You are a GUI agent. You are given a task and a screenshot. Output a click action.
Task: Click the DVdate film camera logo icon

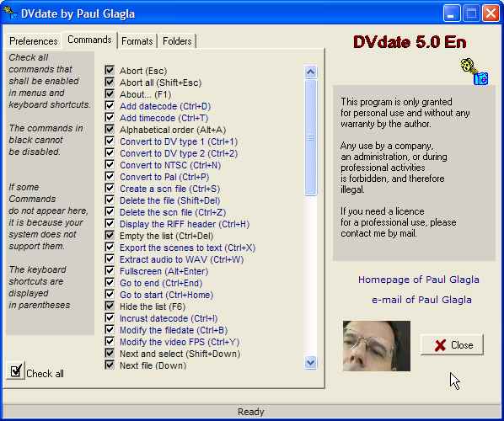pyautogui.click(x=475, y=72)
